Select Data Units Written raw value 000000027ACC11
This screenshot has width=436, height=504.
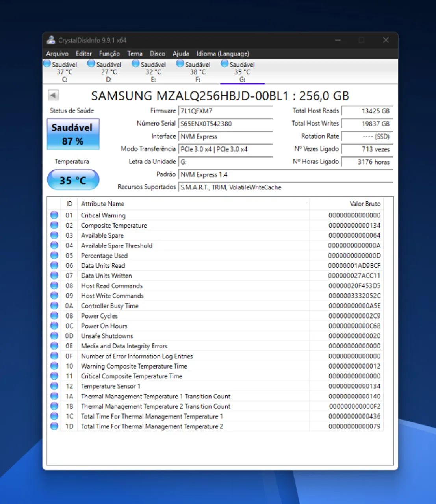(x=354, y=276)
